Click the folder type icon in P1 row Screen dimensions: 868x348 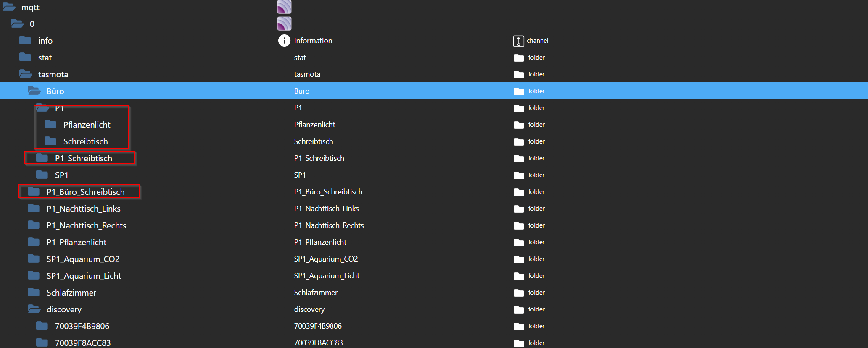[519, 108]
